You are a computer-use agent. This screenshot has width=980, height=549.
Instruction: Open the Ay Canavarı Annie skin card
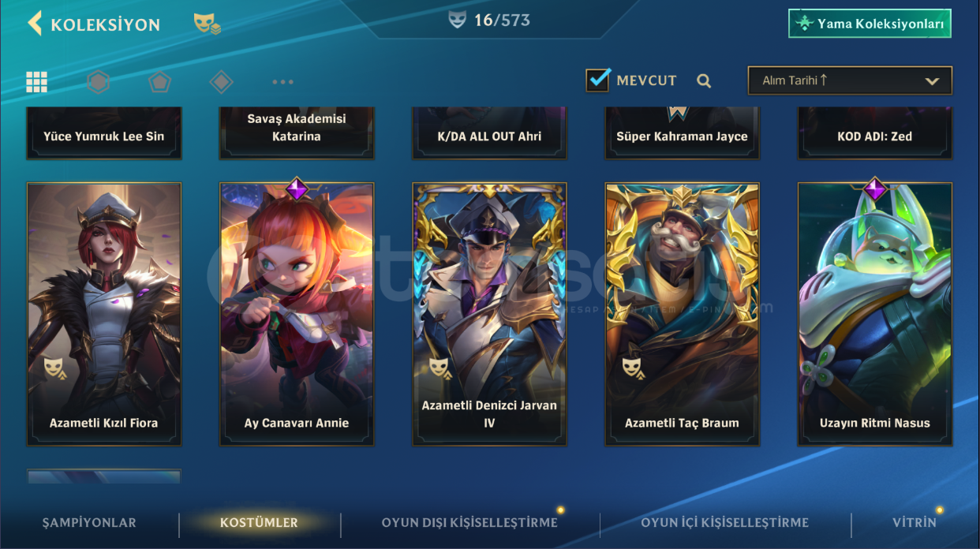click(x=297, y=314)
